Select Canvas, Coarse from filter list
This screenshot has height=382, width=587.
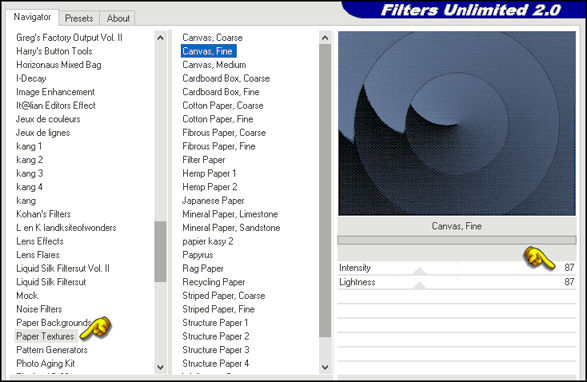coord(212,37)
